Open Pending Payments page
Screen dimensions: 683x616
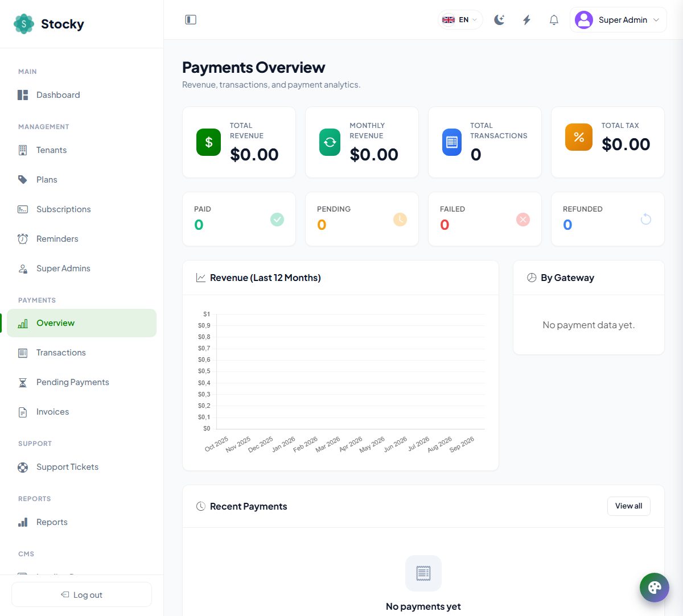point(81,382)
